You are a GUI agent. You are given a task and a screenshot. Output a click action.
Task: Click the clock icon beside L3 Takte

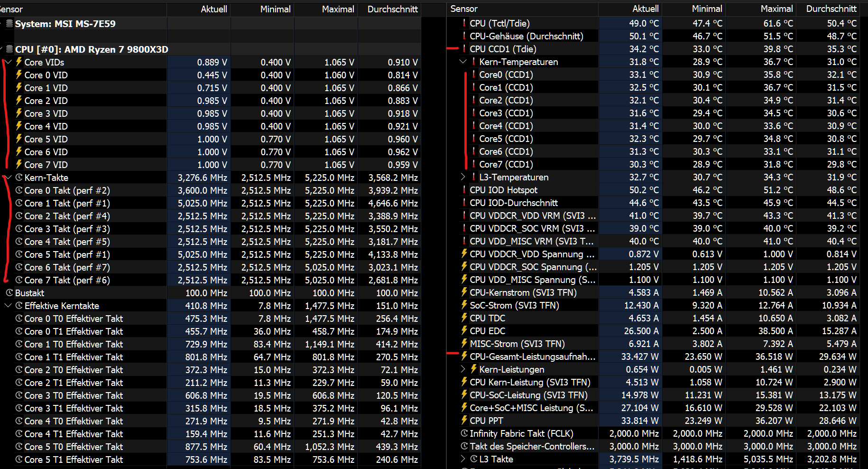tap(474, 459)
